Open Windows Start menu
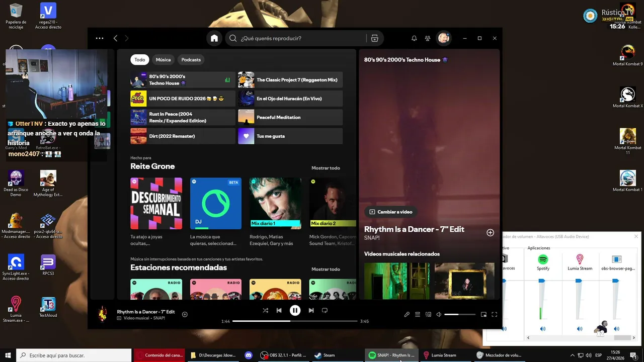Screen dimensions: 644x362 [8, 355]
